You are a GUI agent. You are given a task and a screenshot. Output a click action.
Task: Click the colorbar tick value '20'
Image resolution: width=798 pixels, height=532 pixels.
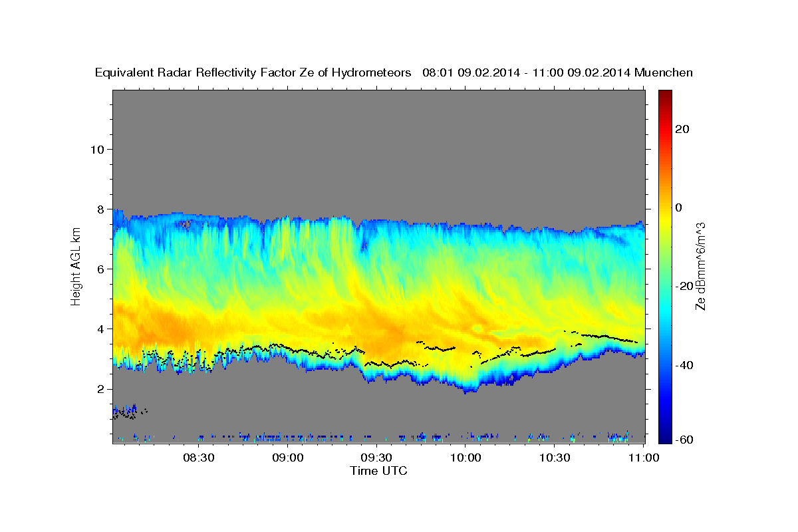[x=682, y=129]
